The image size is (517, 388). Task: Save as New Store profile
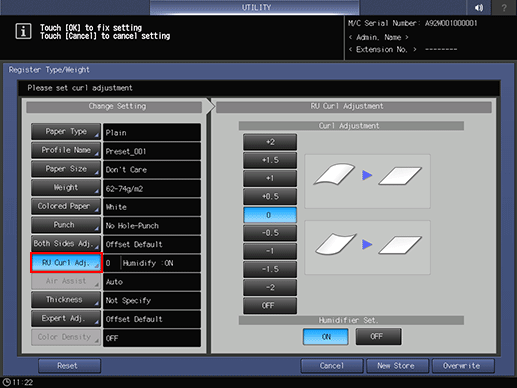pyautogui.click(x=397, y=366)
